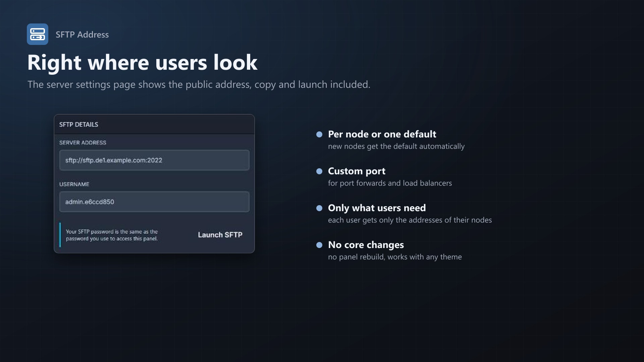Click the SFTP DETAILS card header
The width and height of the screenshot is (644, 362).
154,124
